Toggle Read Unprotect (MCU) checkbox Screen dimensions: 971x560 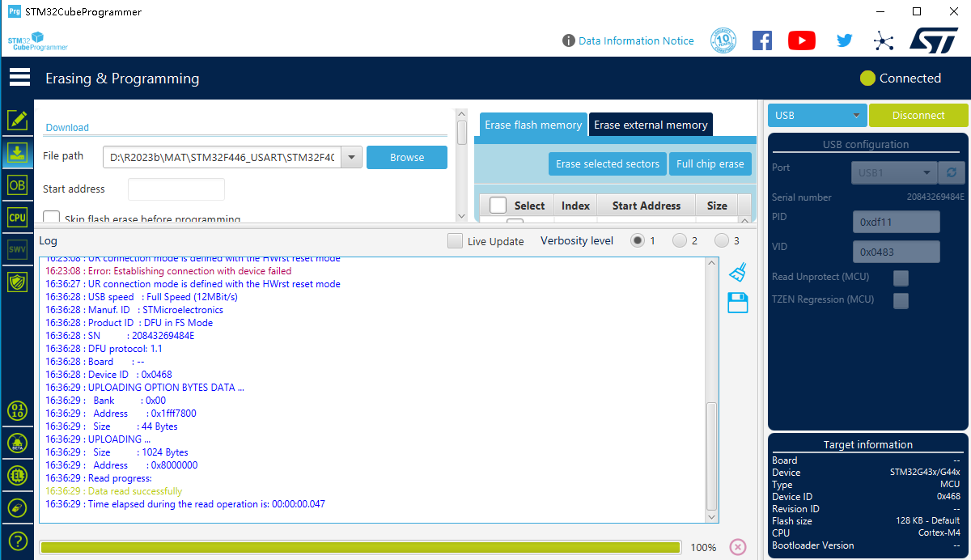901,278
